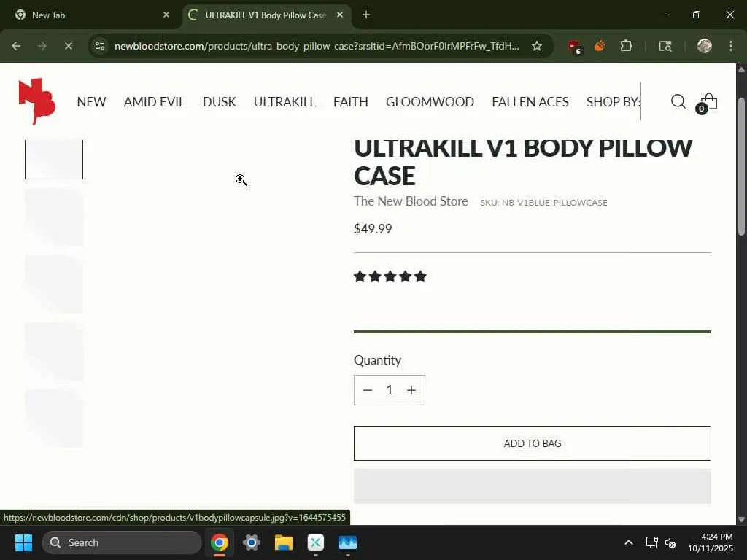Click the five-star product rating
747x560 pixels.
coord(390,276)
